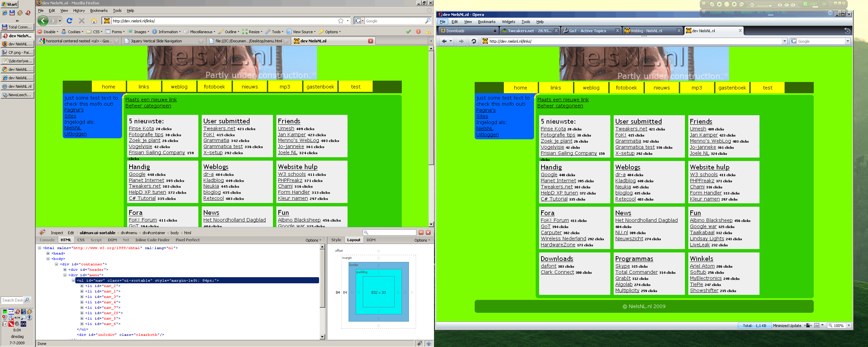The width and height of the screenshot is (868, 347).
Task: Expand the li nav_20 node
Action: pos(82,313)
